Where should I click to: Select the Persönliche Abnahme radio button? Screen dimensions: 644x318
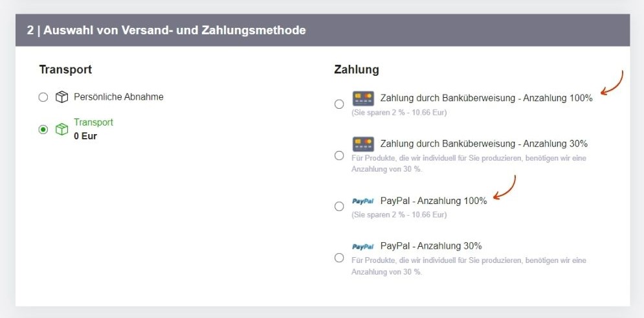coord(43,97)
